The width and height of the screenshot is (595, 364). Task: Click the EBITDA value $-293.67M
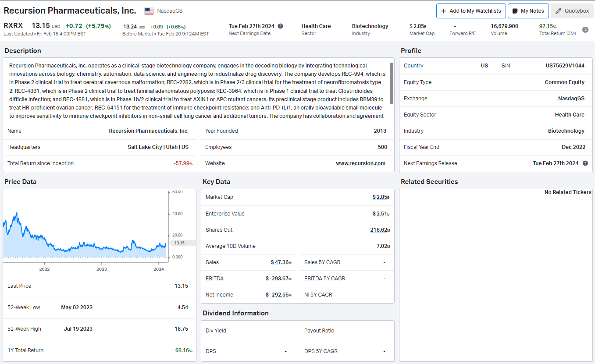pos(278,279)
